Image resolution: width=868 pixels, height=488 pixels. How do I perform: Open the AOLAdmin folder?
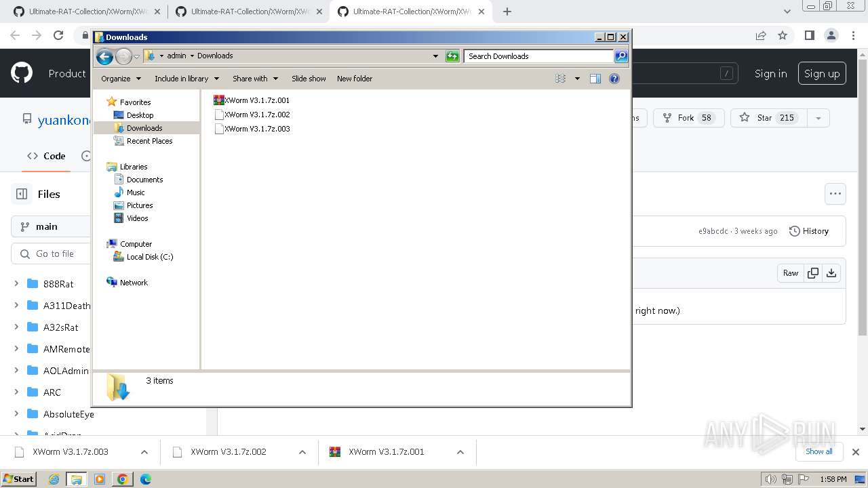(66, 371)
